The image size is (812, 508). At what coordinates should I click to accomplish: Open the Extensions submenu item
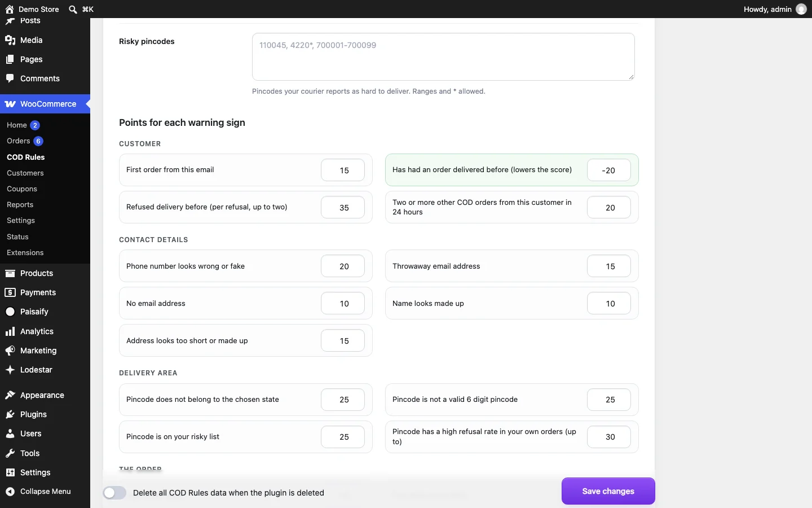[x=25, y=253]
